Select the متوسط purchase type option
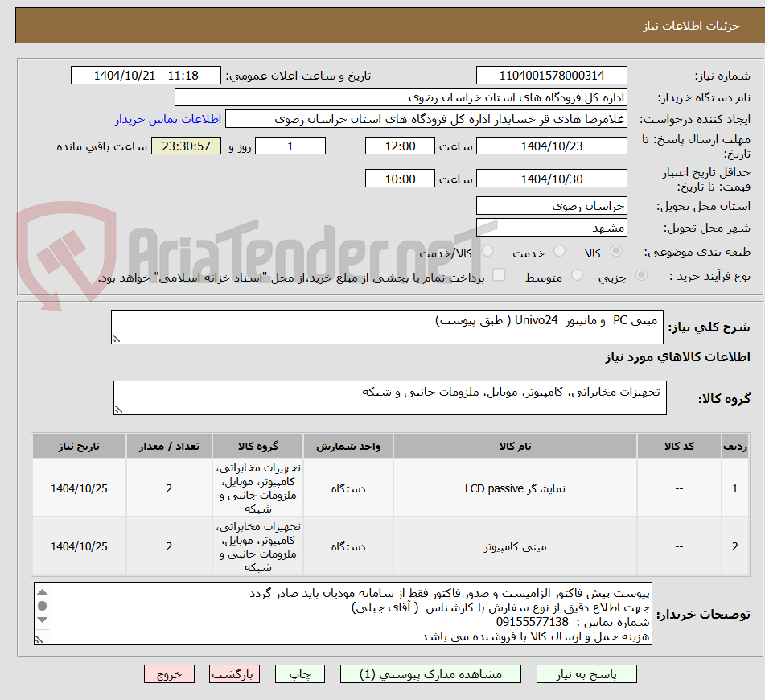 coord(578,274)
